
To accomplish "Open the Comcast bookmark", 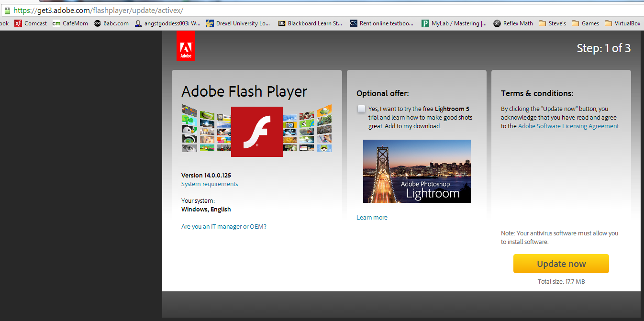I will (31, 23).
